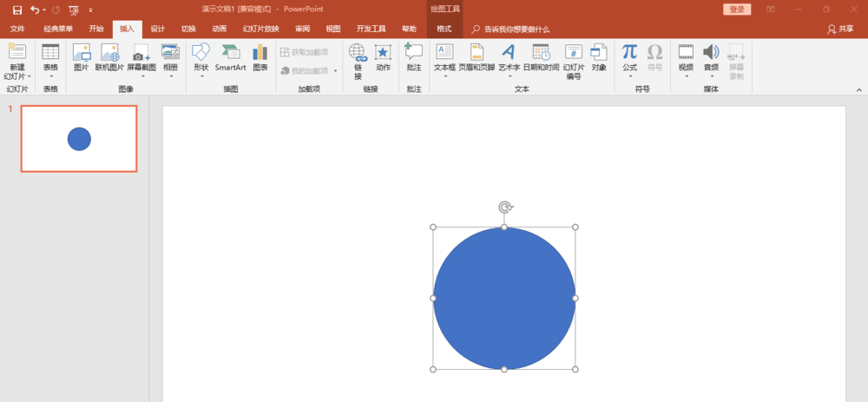This screenshot has height=402, width=868.
Task: Add an action with 动作
Action: tap(383, 57)
